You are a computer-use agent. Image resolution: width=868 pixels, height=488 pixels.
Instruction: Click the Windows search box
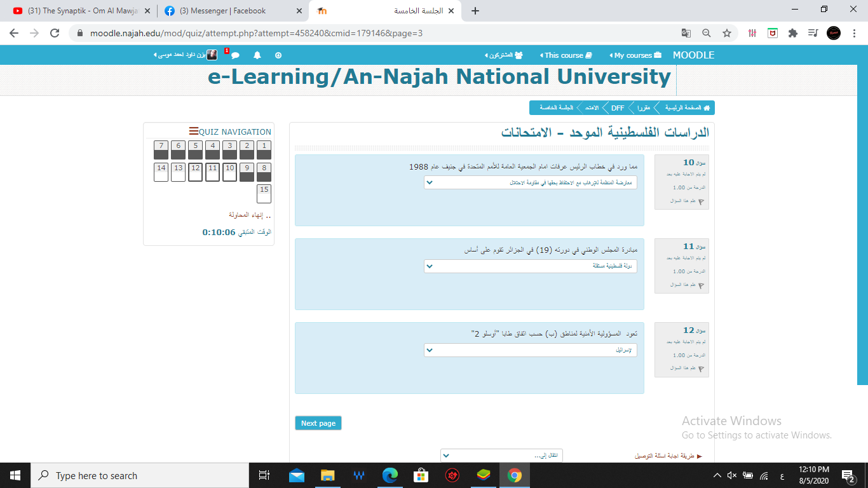pyautogui.click(x=140, y=475)
